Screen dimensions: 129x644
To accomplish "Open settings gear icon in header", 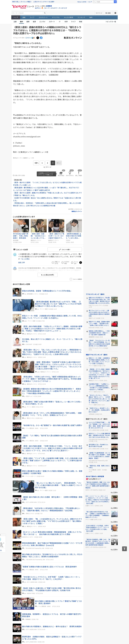I will coord(115,13).
